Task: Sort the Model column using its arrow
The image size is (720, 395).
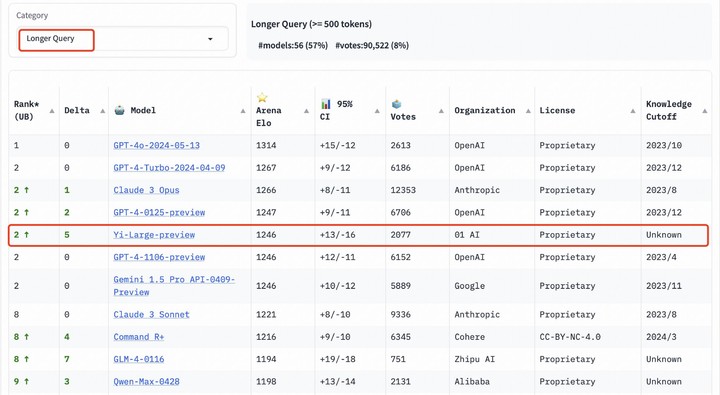Action: tap(243, 111)
